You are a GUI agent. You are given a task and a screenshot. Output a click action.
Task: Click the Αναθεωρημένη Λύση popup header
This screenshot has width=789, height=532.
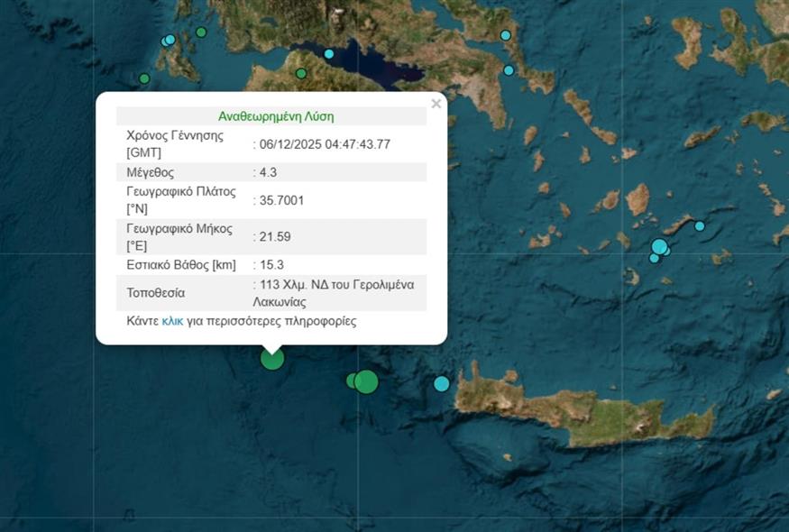[x=276, y=115]
